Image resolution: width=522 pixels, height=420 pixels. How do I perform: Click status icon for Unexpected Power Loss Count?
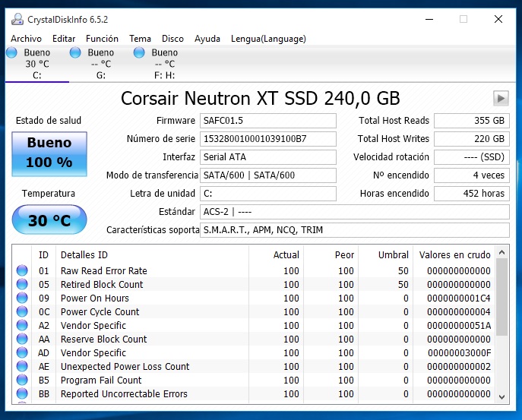[x=22, y=366]
